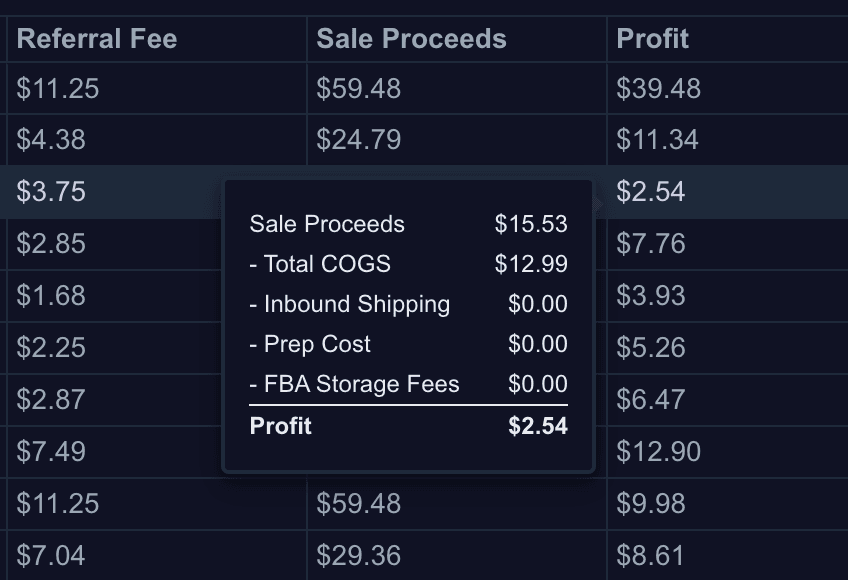The height and width of the screenshot is (580, 848).
Task: Click the $29.36 sale proceeds cell
Action: pos(456,555)
